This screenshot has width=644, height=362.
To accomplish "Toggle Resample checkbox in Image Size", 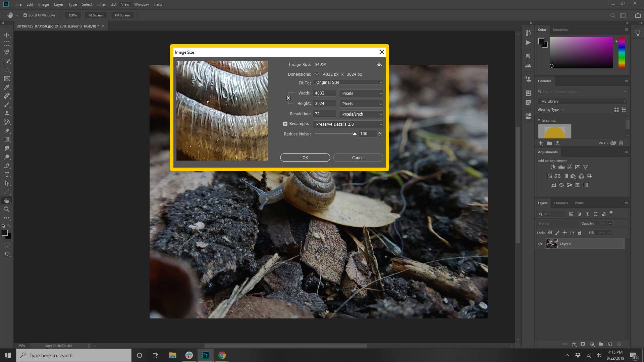I will (285, 123).
